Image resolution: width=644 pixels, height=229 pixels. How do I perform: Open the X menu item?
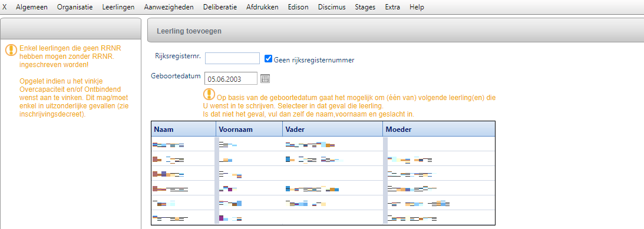tap(5, 7)
